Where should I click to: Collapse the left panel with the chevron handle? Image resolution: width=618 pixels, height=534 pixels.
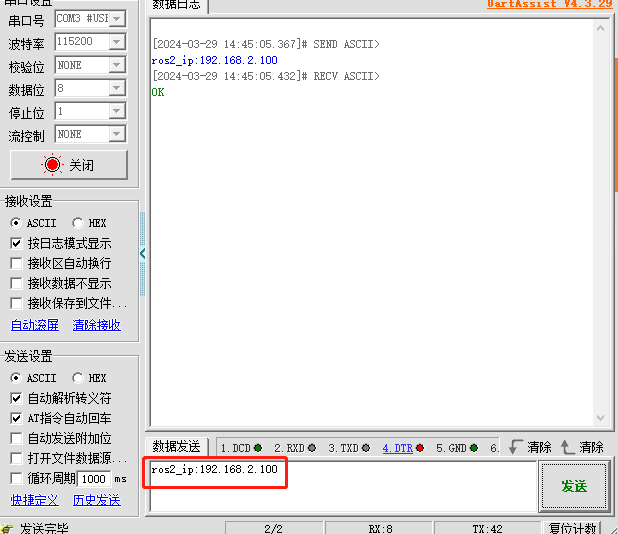143,254
